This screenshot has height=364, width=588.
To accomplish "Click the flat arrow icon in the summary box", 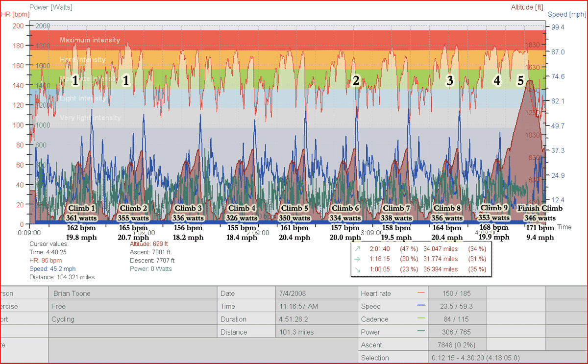I will click(x=356, y=259).
